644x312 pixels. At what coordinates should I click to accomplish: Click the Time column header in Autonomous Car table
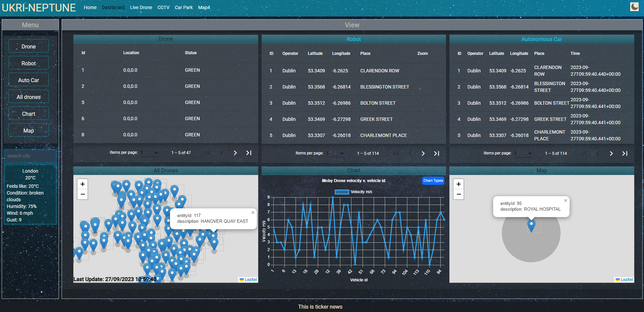point(575,54)
